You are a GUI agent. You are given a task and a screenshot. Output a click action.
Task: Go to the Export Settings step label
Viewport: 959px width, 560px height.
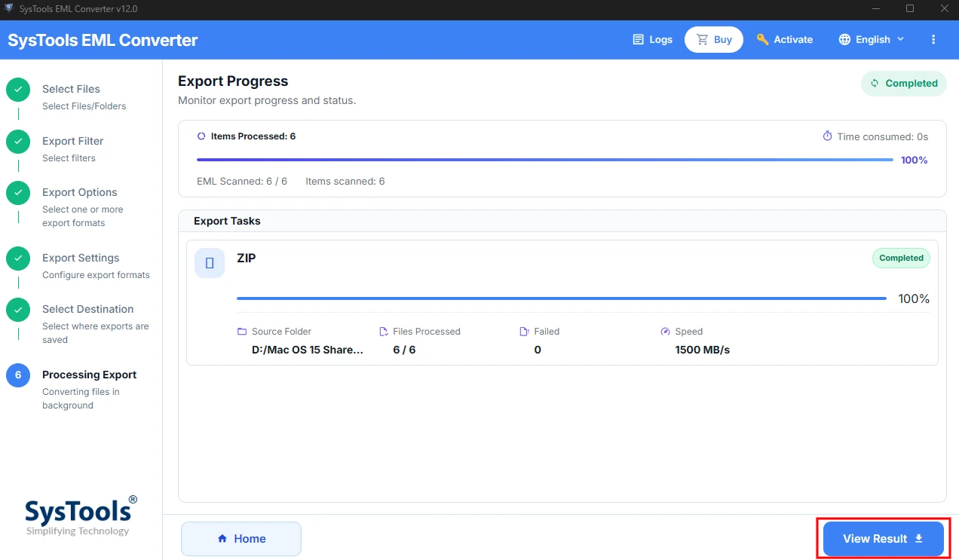81,258
